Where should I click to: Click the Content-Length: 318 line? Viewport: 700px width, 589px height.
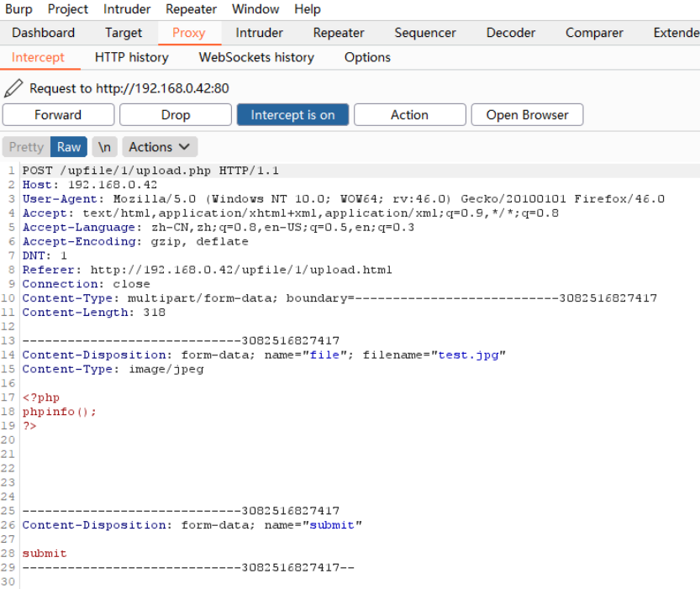(x=94, y=313)
